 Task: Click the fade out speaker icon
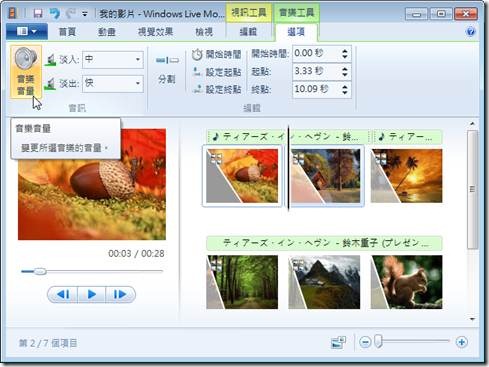click(x=50, y=83)
